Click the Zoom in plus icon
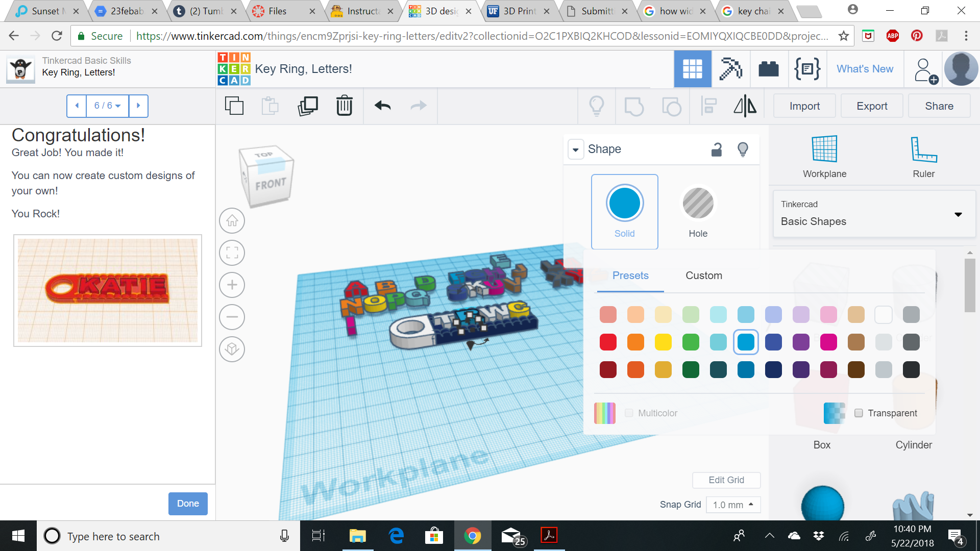Screen dimensions: 980x551 232,285
